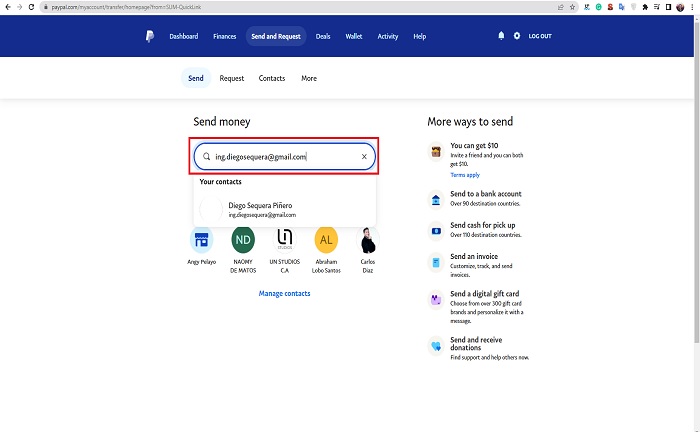700x432 pixels.
Task: Click the Terms apply link
Action: 465,175
